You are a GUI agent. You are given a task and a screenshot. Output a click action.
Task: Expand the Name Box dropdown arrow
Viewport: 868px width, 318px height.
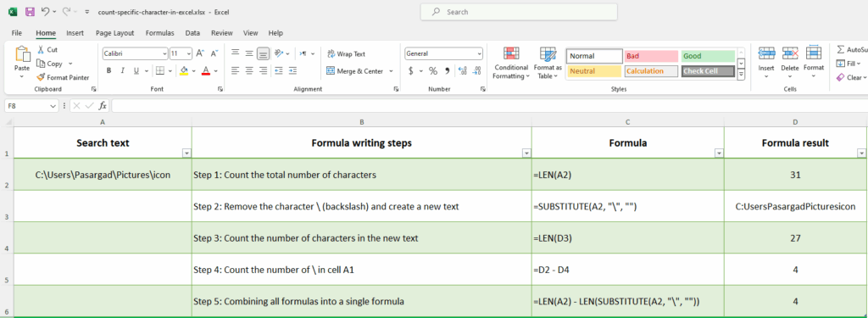(x=53, y=105)
